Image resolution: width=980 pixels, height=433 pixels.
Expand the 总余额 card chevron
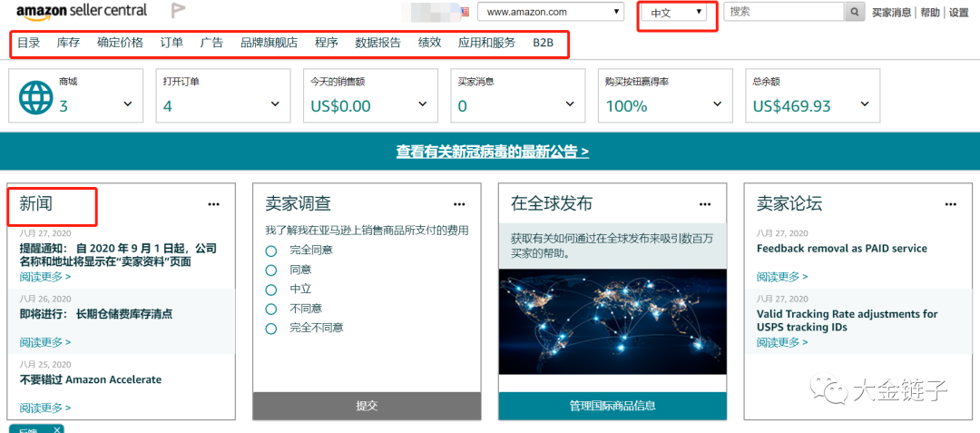point(866,103)
